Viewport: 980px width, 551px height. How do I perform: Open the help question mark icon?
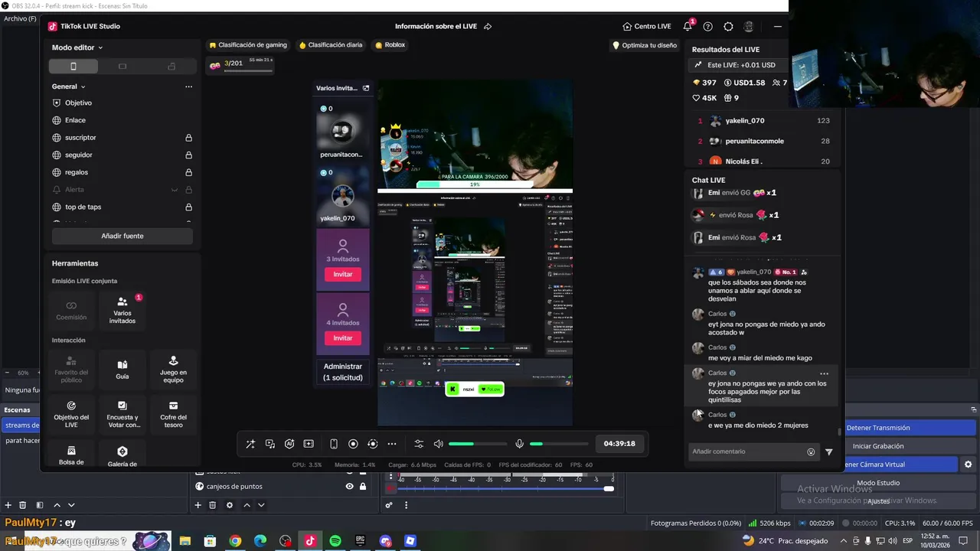coord(707,26)
